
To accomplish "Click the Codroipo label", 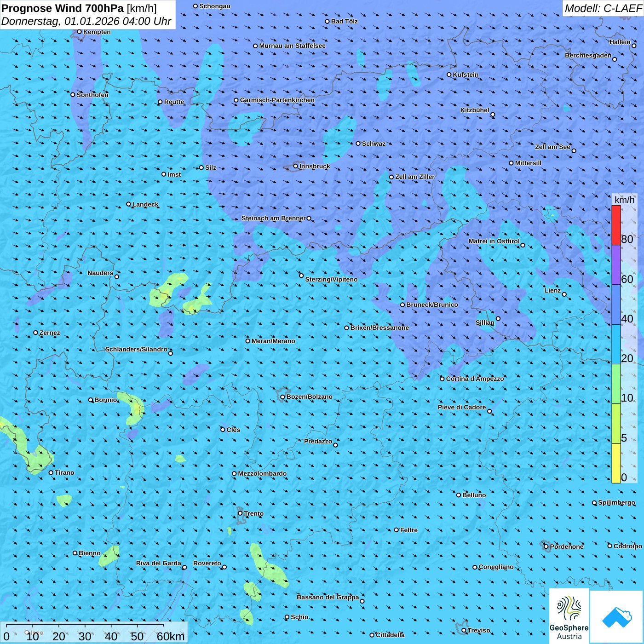I will (628, 546).
